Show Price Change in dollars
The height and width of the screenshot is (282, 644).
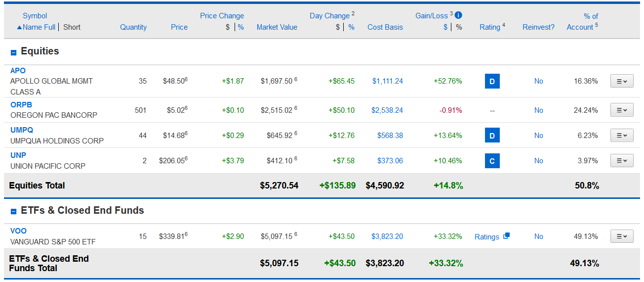point(228,27)
